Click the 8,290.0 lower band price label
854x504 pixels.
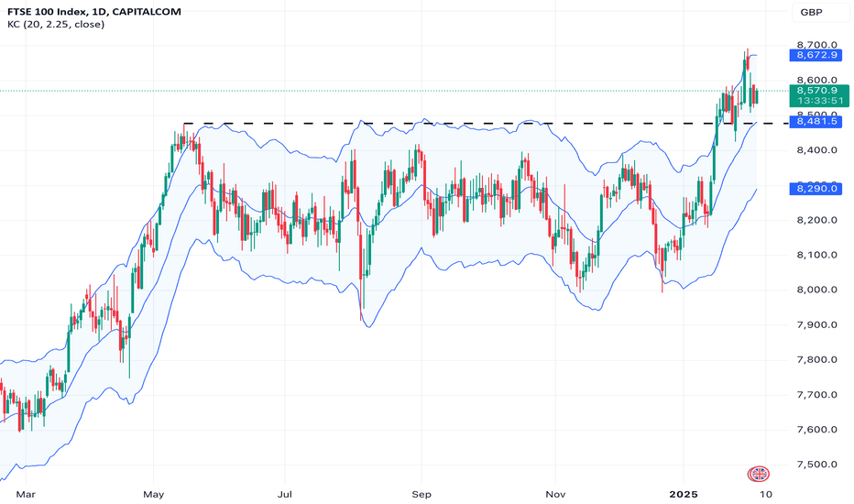(x=816, y=189)
